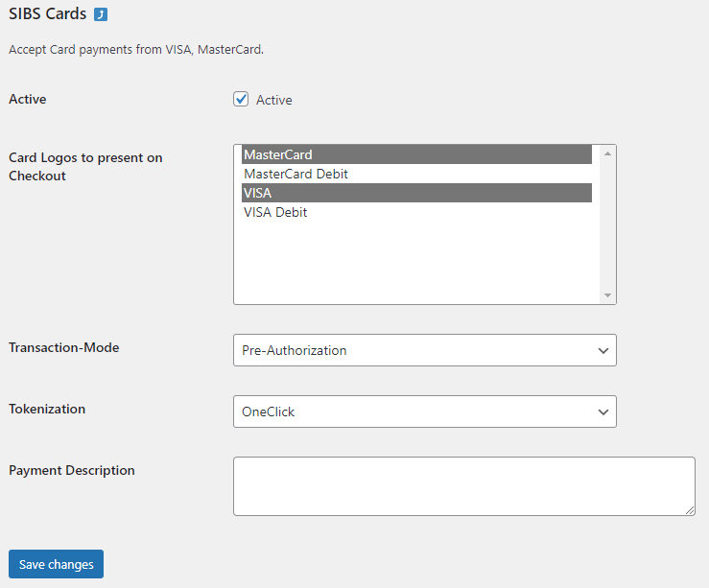Click the SIBS Cards heading

pos(47,14)
